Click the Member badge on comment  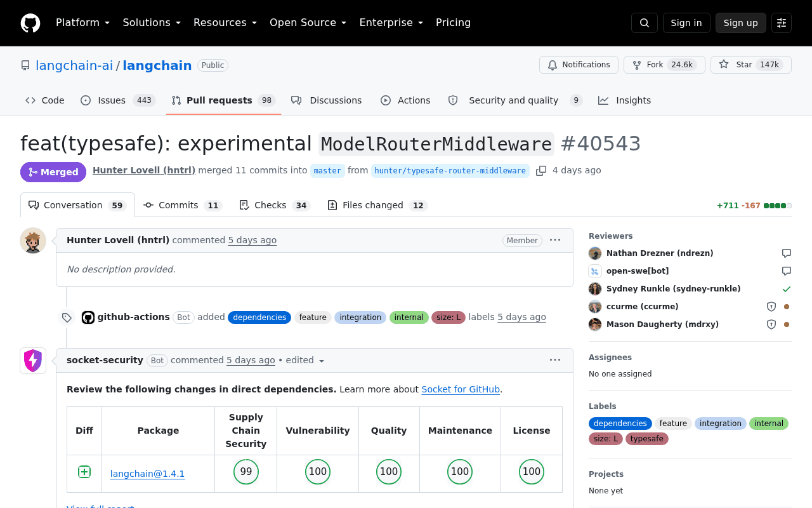pyautogui.click(x=522, y=241)
